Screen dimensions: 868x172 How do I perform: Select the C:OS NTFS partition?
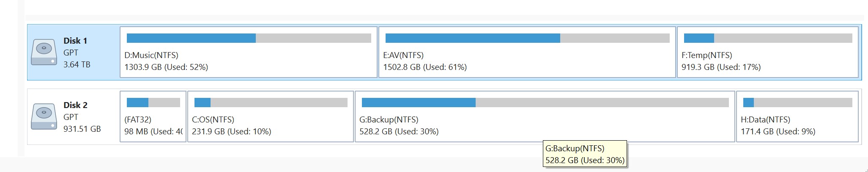coord(271,117)
